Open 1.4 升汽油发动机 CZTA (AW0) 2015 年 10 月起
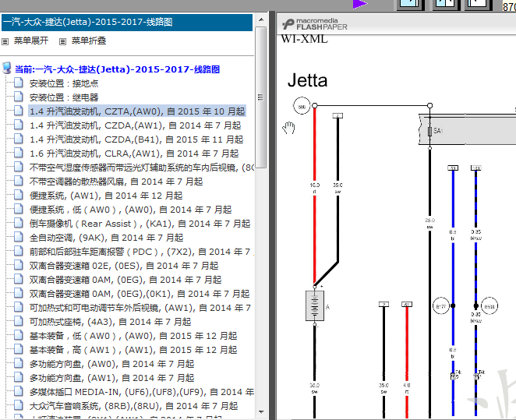The image size is (516, 420). [137, 111]
